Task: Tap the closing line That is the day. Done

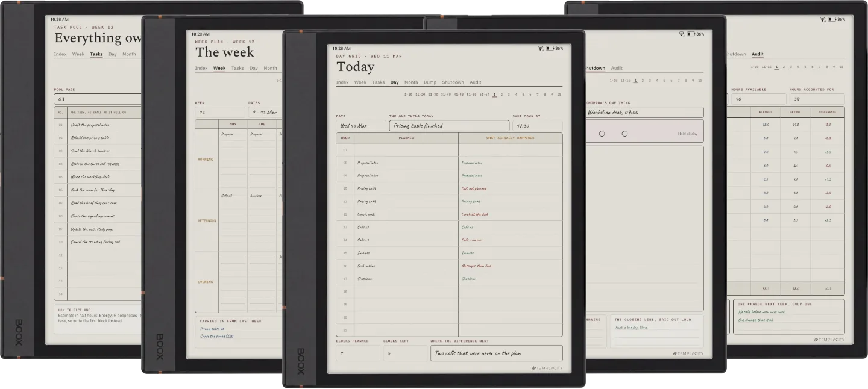Action: click(631, 328)
